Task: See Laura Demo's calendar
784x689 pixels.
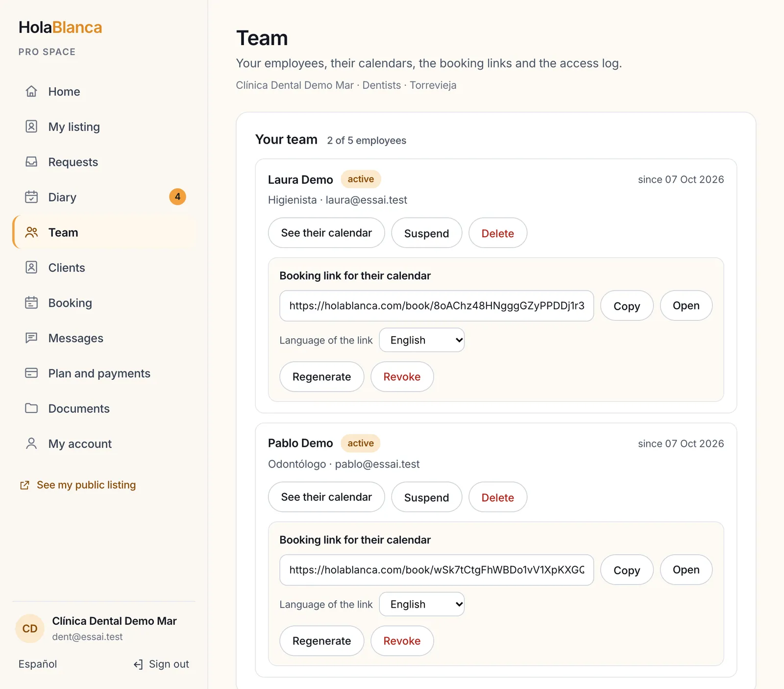Action: point(326,233)
